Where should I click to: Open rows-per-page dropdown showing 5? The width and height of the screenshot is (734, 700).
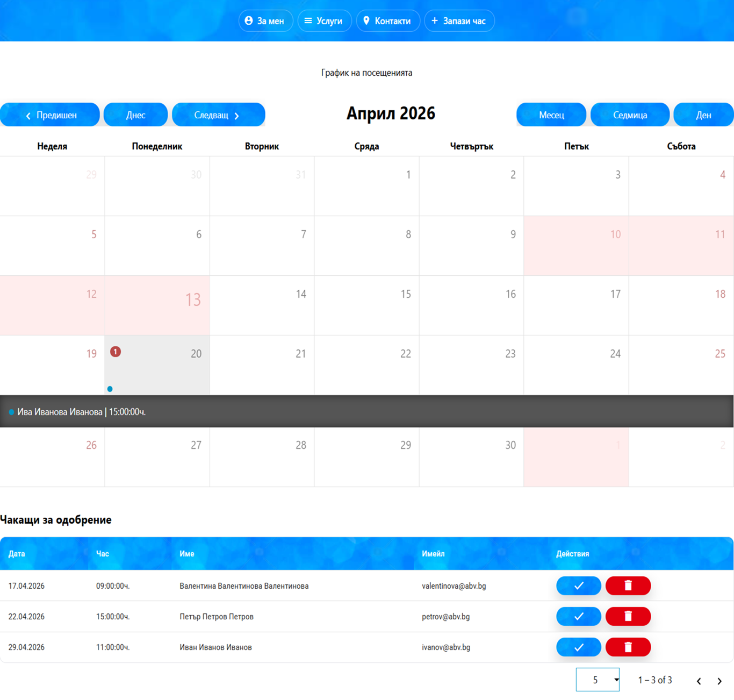click(598, 680)
